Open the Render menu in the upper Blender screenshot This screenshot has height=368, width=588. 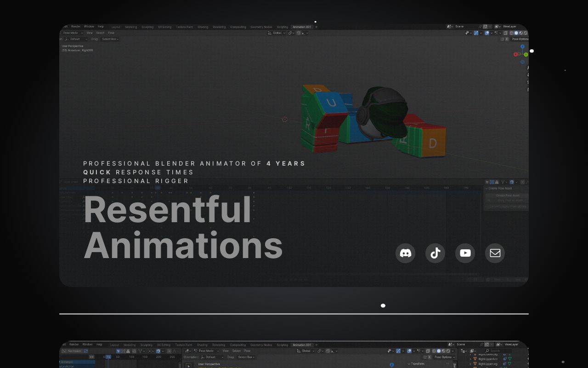(x=76, y=27)
